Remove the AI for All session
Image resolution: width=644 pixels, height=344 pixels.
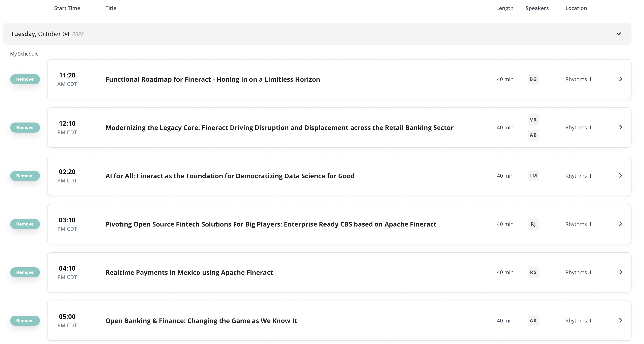[25, 176]
